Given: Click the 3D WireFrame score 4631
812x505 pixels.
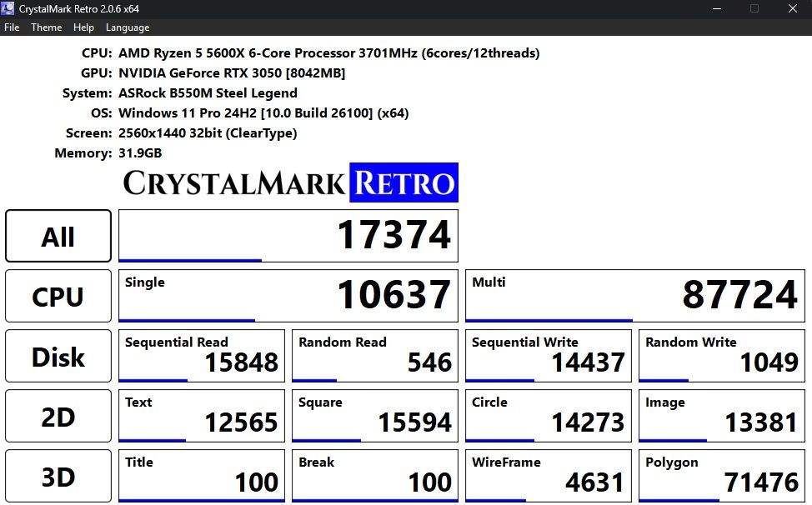Looking at the screenshot, I should click(549, 476).
